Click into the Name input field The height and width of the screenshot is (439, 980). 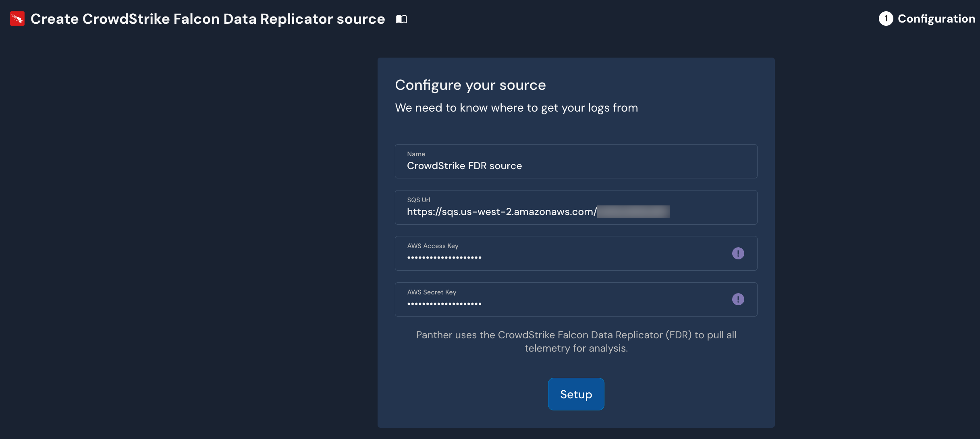pyautogui.click(x=575, y=161)
